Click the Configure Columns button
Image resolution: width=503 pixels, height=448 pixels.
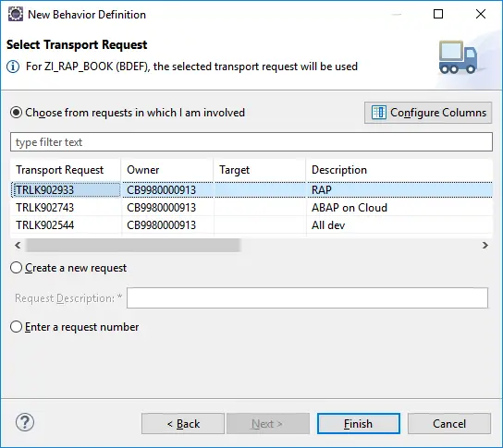pyautogui.click(x=428, y=113)
